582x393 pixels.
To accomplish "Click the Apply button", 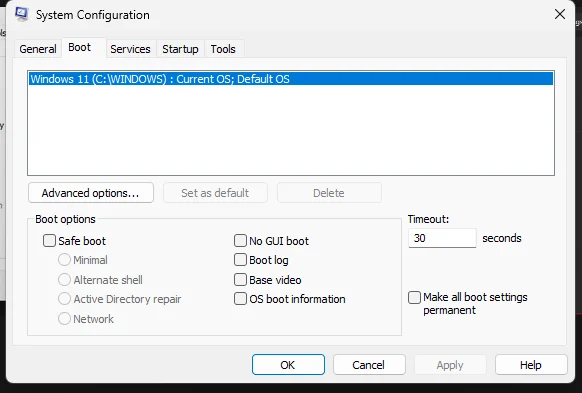I will tap(450, 365).
